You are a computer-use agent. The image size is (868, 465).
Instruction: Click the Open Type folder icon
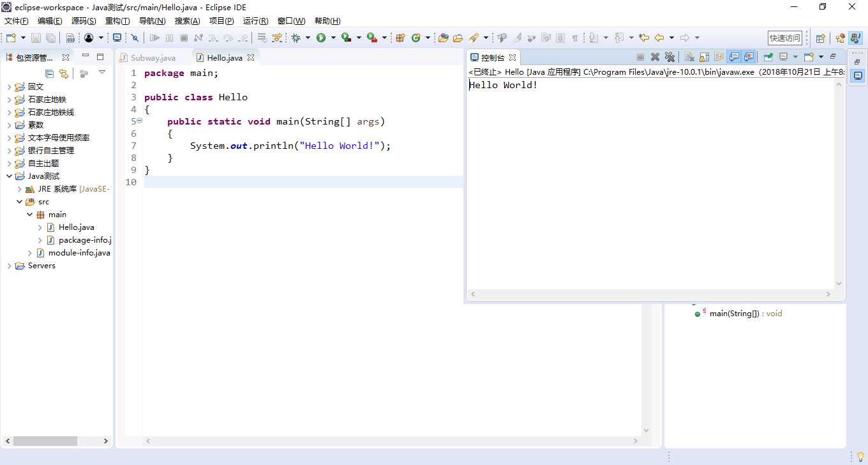coord(444,38)
